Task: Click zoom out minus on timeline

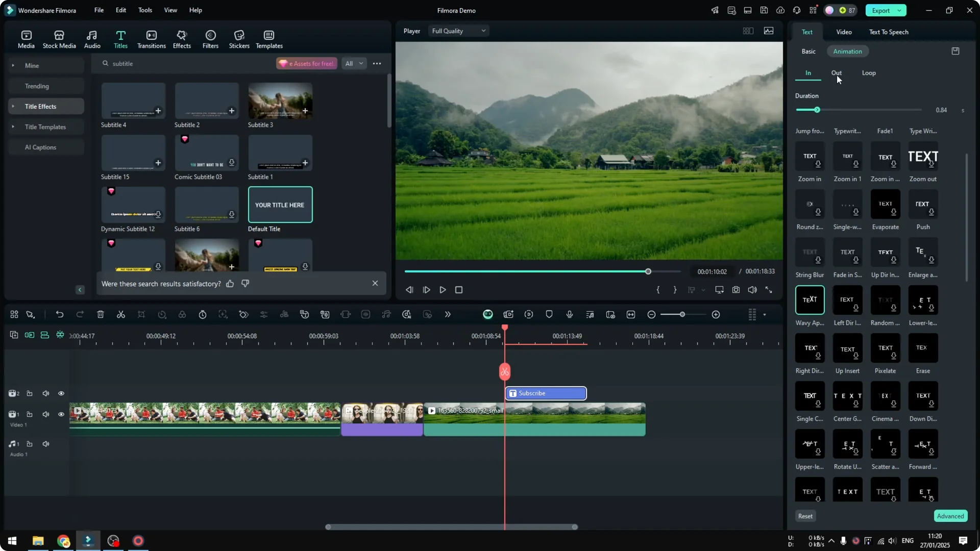Action: point(651,314)
